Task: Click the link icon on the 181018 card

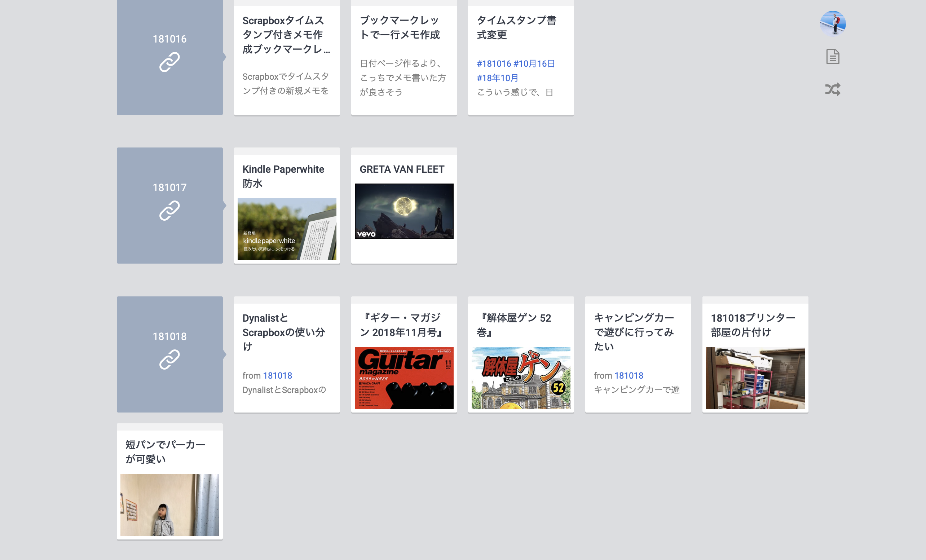Action: 169,359
